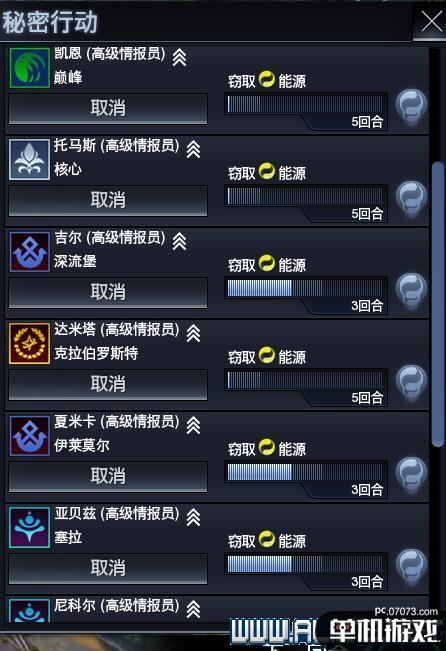Click the anchor faction emblem for 夏米卡
446x651 pixels.
[29, 436]
